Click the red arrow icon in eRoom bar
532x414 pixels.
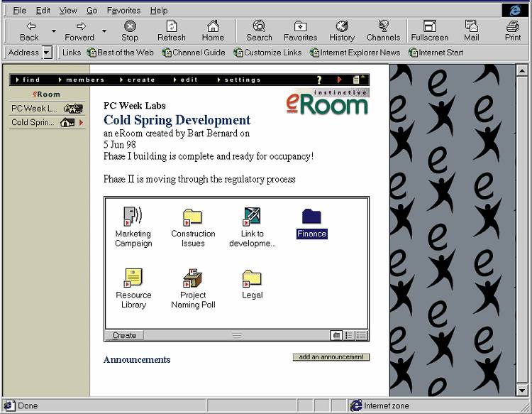point(339,80)
